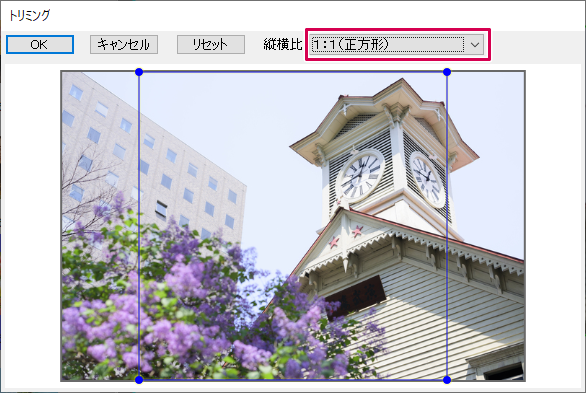Reset the crop with the リセット button

[211, 44]
